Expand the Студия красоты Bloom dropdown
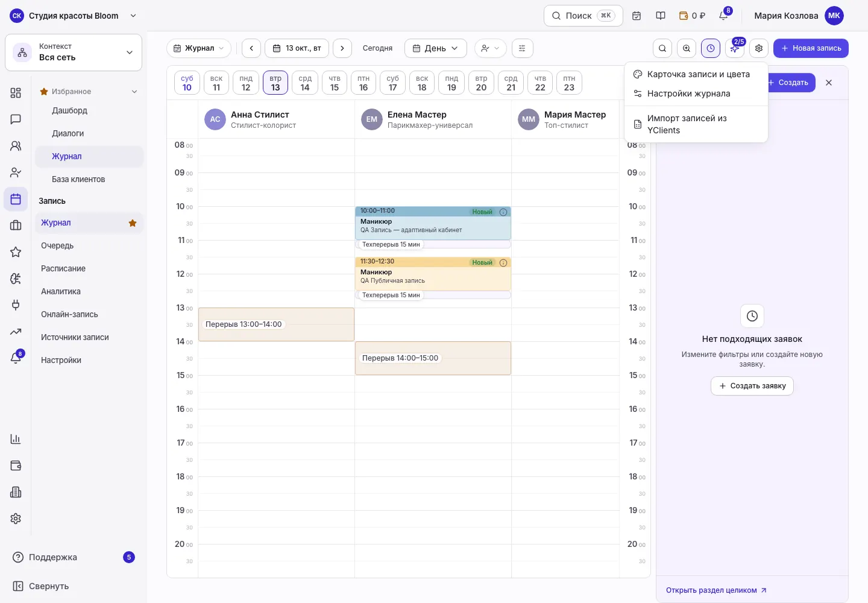 click(x=75, y=16)
